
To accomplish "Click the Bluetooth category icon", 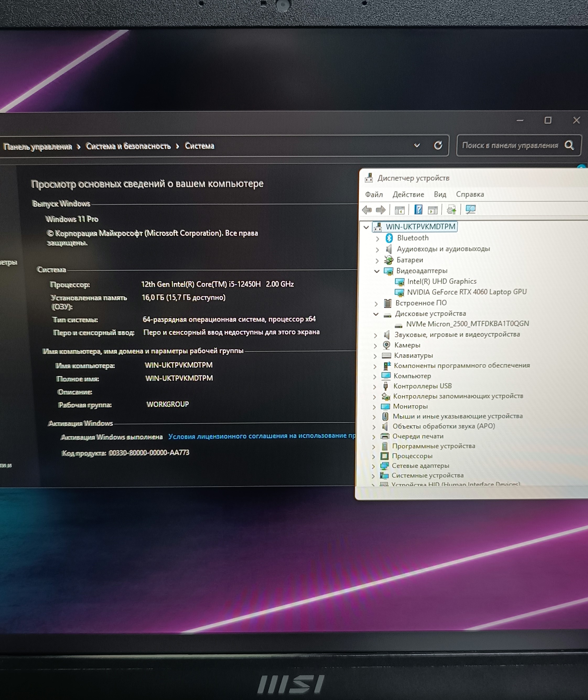I will [x=389, y=238].
